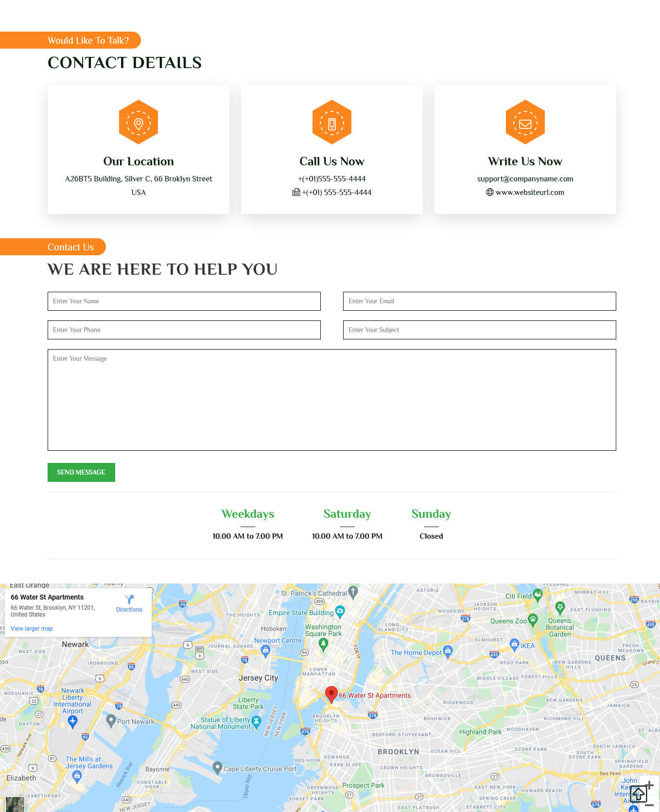The height and width of the screenshot is (812, 660).
Task: Focus the Enter Your Name field
Action: click(x=184, y=301)
